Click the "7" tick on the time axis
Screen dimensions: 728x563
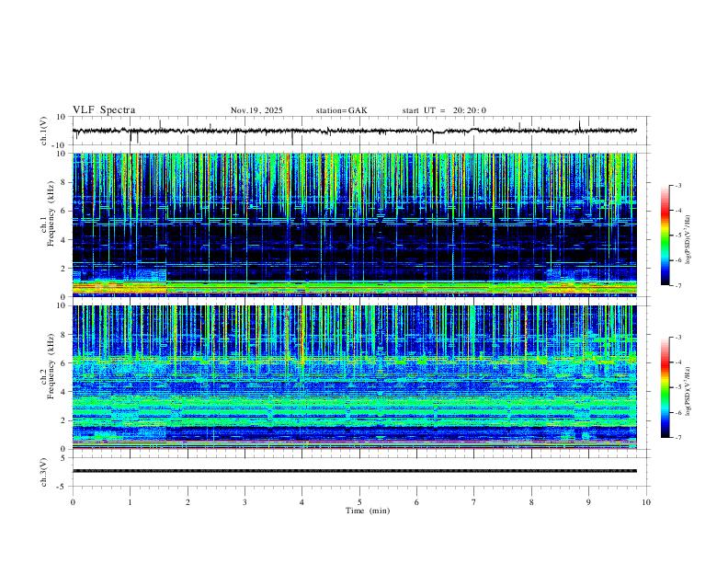[474, 502]
